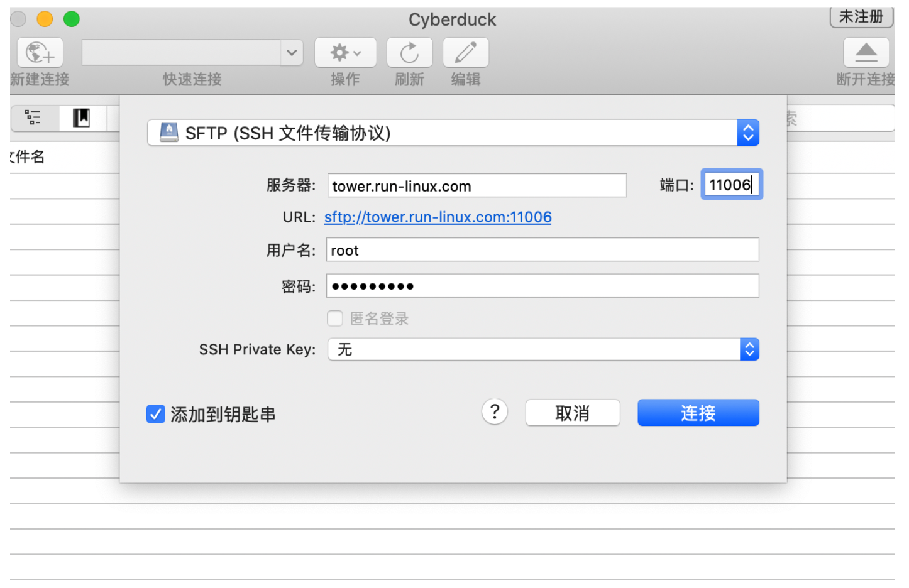Switch to browser outline view icon

point(33,117)
